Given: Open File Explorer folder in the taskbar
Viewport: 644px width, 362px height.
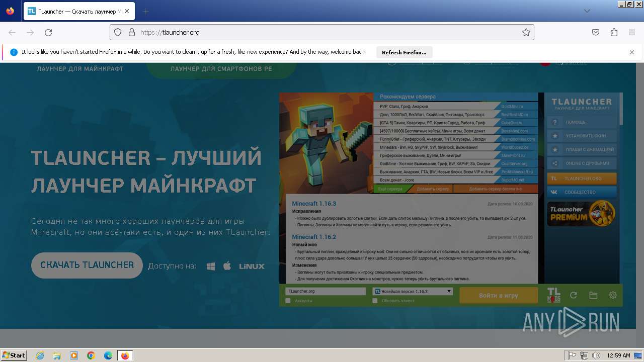Looking at the screenshot, I should click(57, 355).
